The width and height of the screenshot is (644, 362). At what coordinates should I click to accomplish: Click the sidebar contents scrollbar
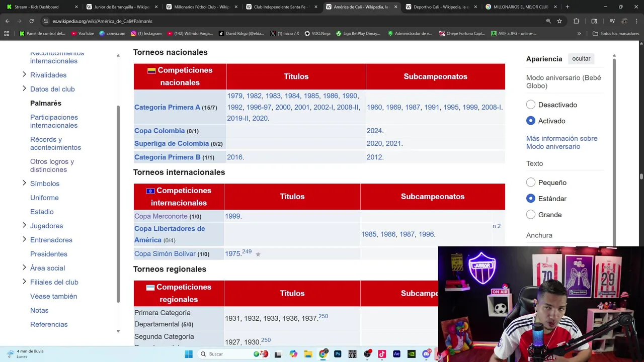coord(118,204)
